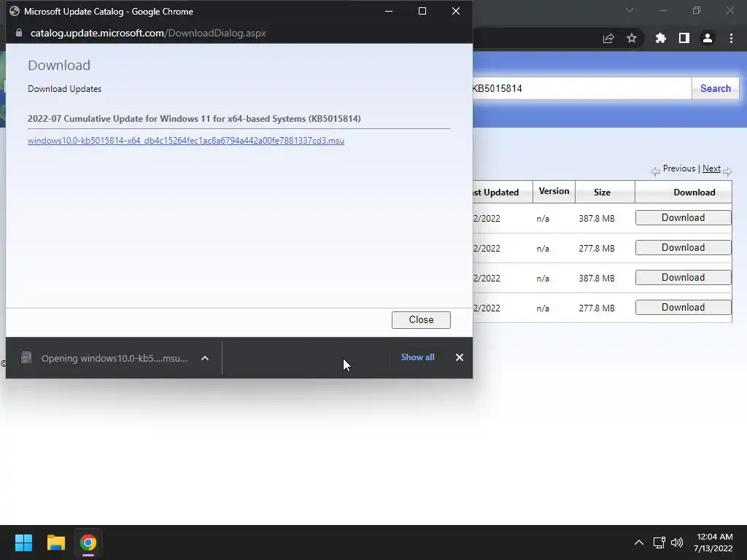Open the clock showing 12:04 AM
This screenshot has width=747, height=560.
point(713,542)
